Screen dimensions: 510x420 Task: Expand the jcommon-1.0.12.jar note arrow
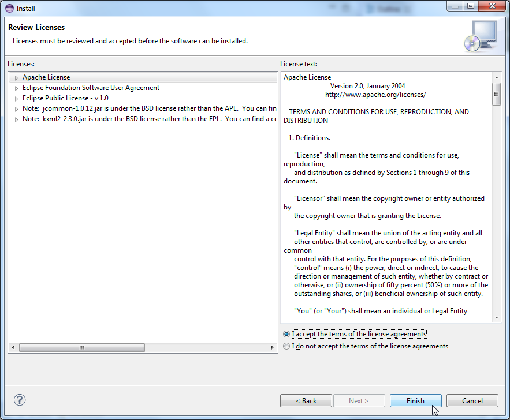click(16, 109)
